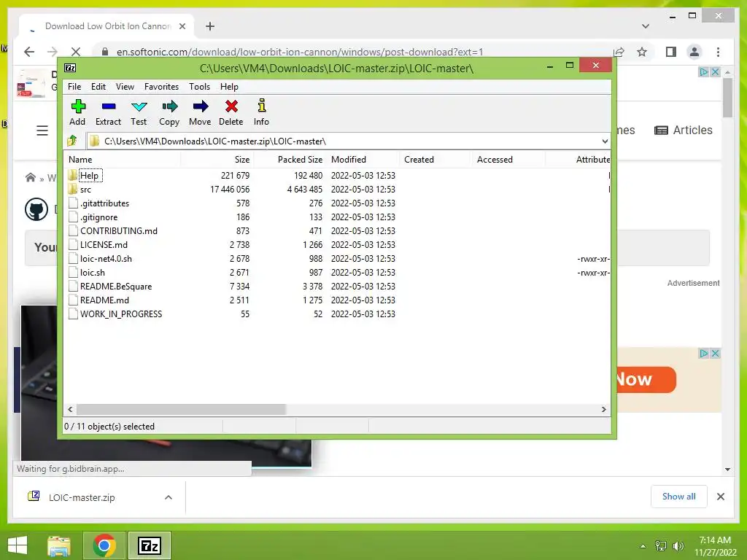Open the Windows Start button

(x=18, y=545)
